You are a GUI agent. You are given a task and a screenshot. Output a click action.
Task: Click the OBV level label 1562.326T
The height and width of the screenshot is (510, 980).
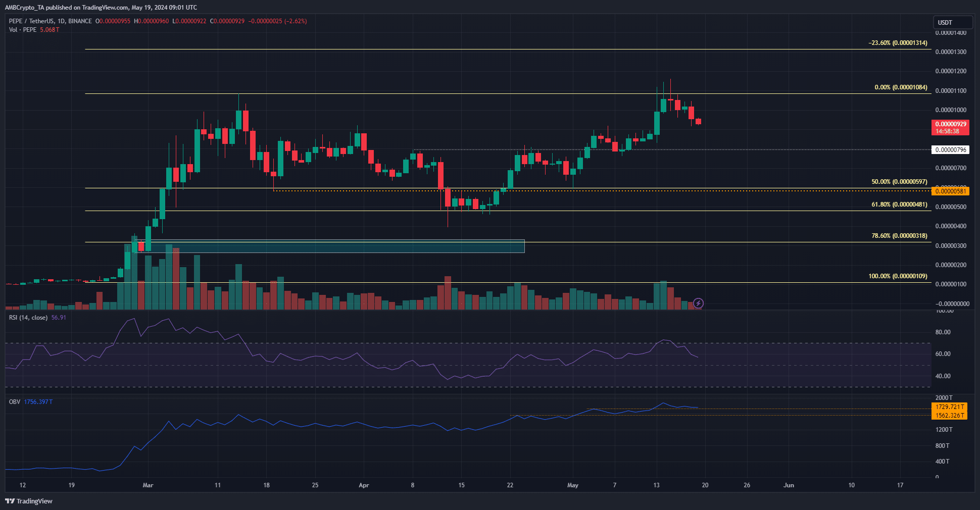pyautogui.click(x=950, y=415)
